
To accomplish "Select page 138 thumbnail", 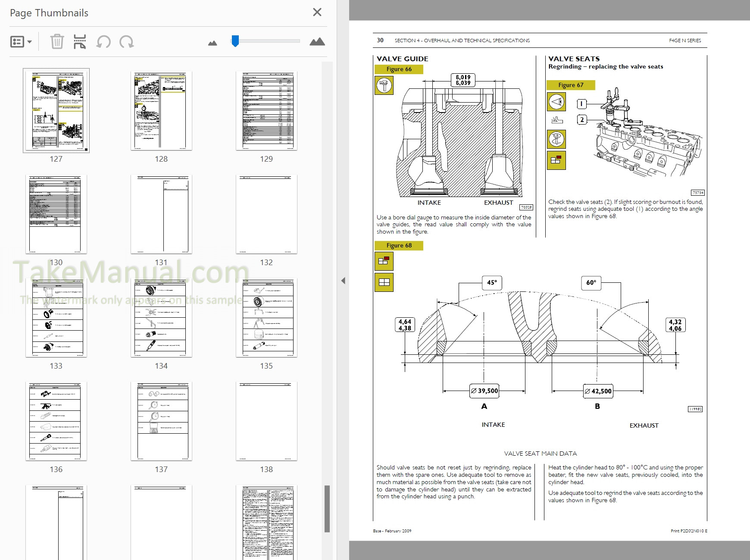I will 266,421.
